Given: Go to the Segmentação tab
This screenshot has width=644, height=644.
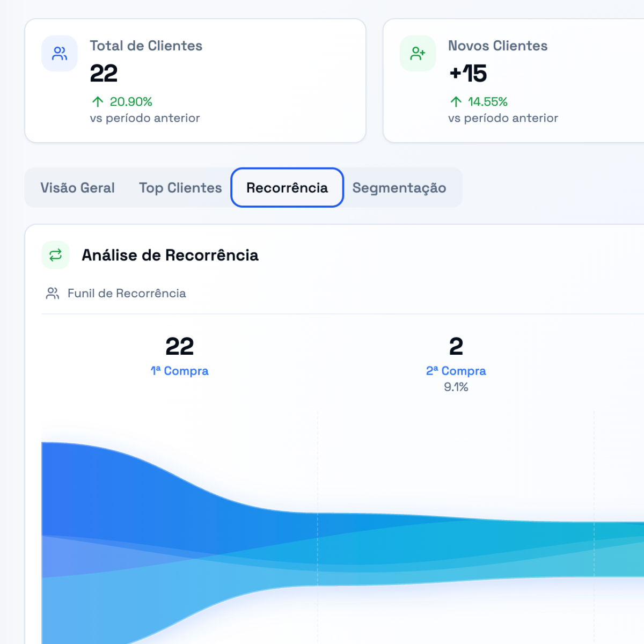Looking at the screenshot, I should [399, 188].
